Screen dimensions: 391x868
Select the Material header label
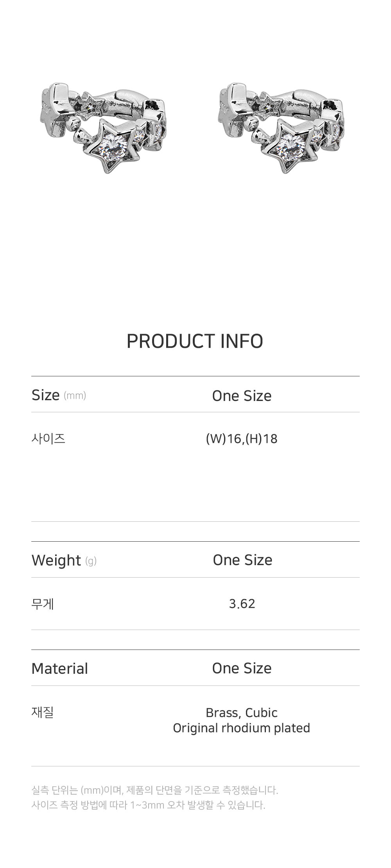click(x=60, y=668)
